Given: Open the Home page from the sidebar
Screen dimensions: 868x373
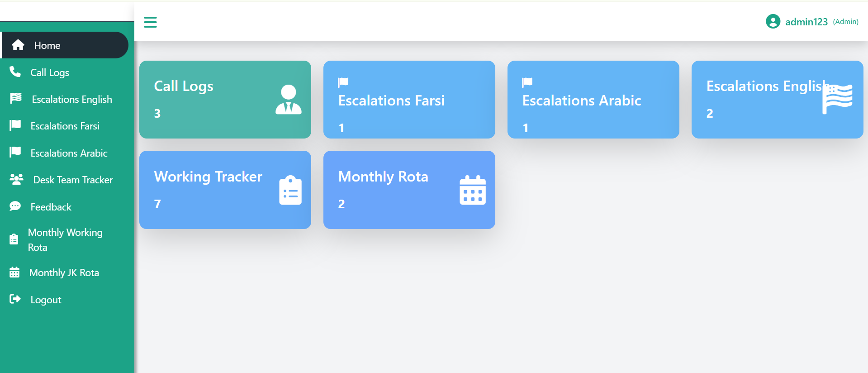Looking at the screenshot, I should tap(47, 45).
